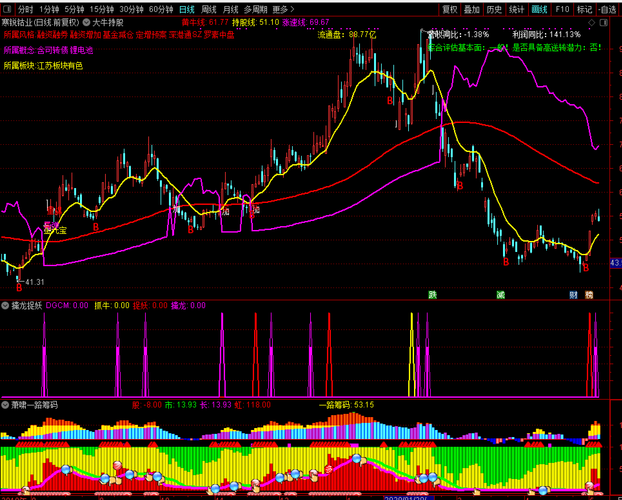This screenshot has height=500, width=622.
Task: Click the blue 财 event marker icon
Action: point(574,295)
